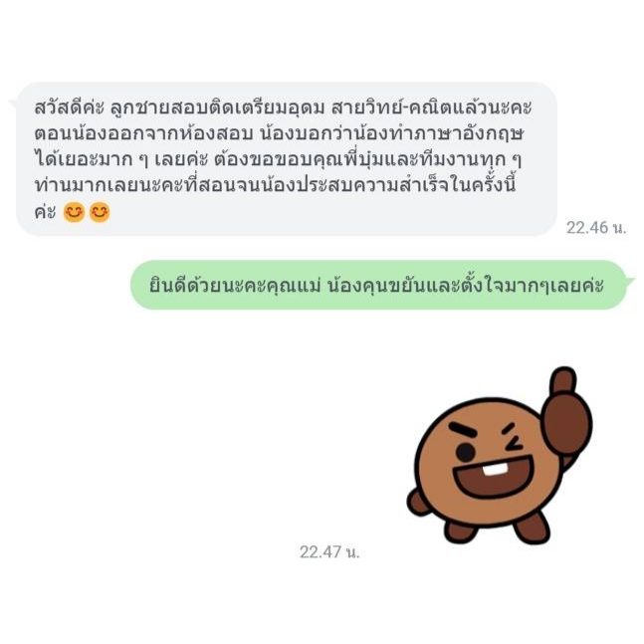644x644 pixels.
Task: Click the sticker's round left hand
Action: click(x=418, y=502)
